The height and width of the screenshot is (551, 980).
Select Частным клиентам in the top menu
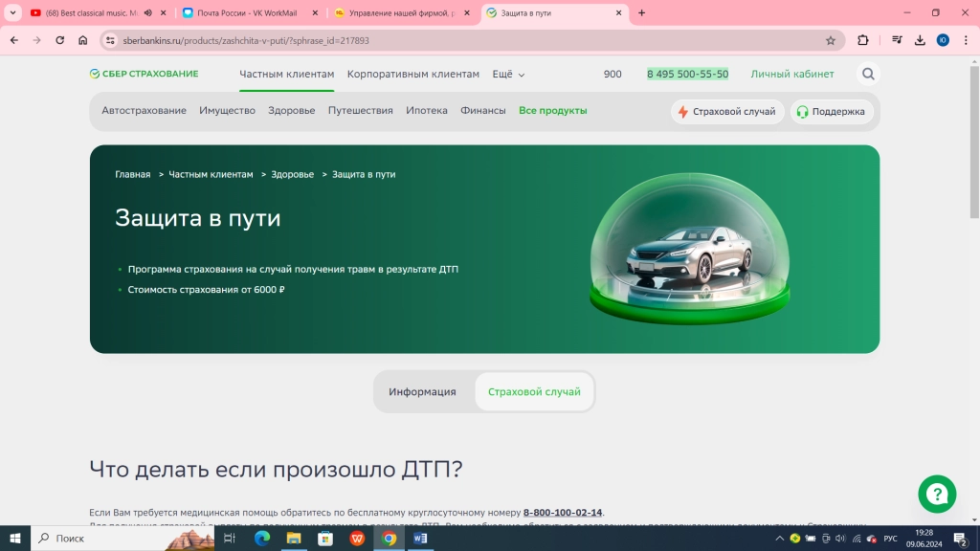pyautogui.click(x=287, y=74)
